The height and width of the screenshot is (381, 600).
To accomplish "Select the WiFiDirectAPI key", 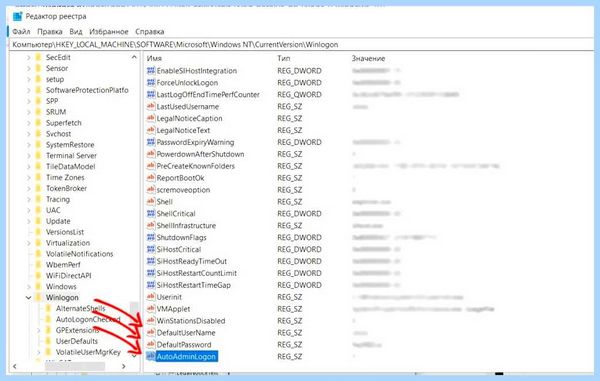I will point(68,275).
